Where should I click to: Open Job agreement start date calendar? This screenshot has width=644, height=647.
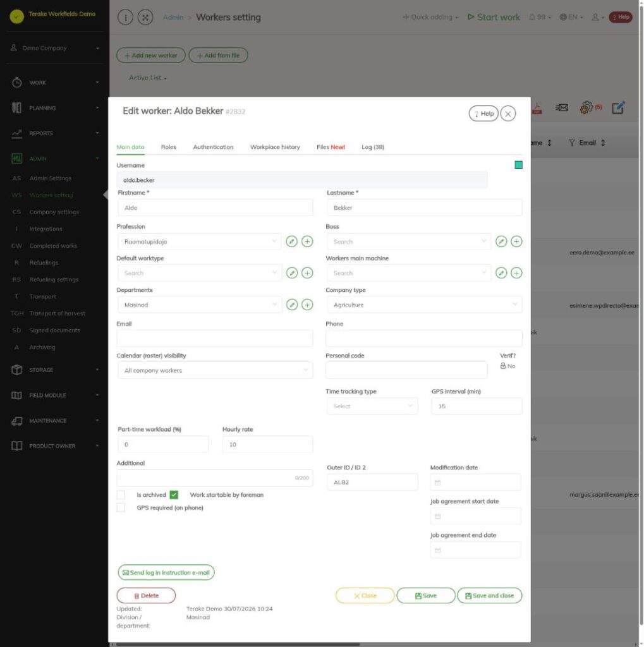[x=475, y=516]
